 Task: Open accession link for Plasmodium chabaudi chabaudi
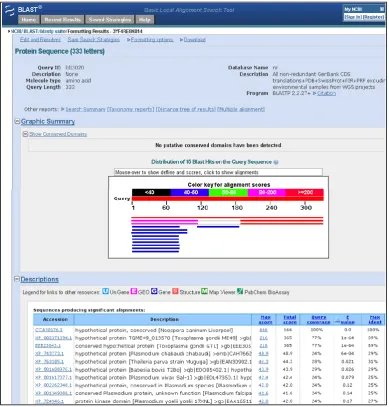(x=49, y=353)
